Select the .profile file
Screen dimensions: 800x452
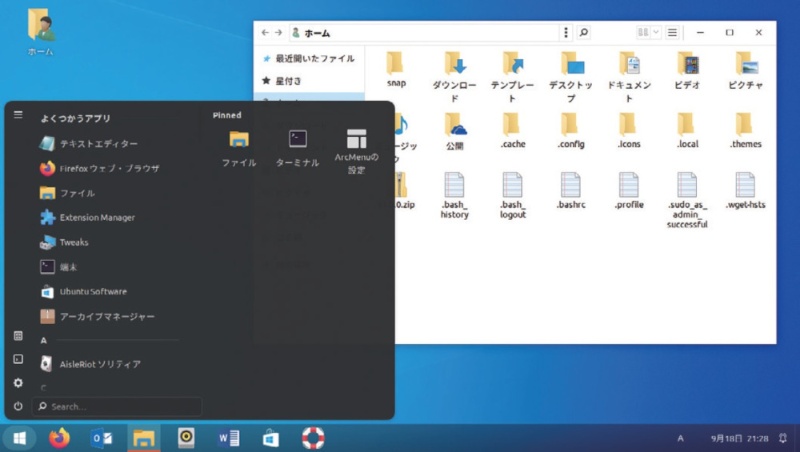click(x=629, y=190)
